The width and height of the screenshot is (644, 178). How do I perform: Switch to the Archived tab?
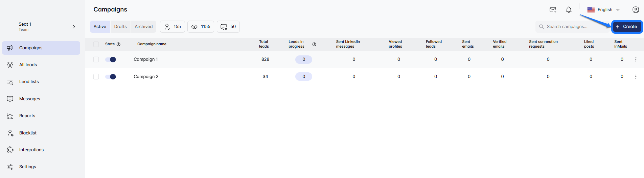[143, 27]
